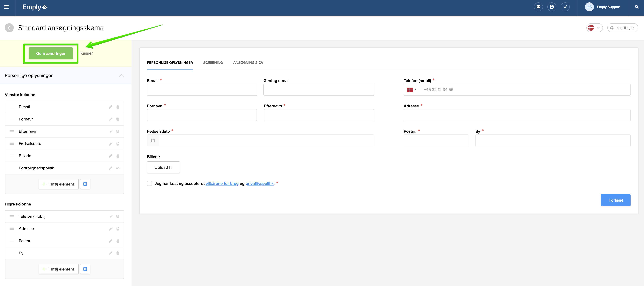Check the terms acceptance checkbox
The height and width of the screenshot is (286, 644).
pyautogui.click(x=149, y=184)
